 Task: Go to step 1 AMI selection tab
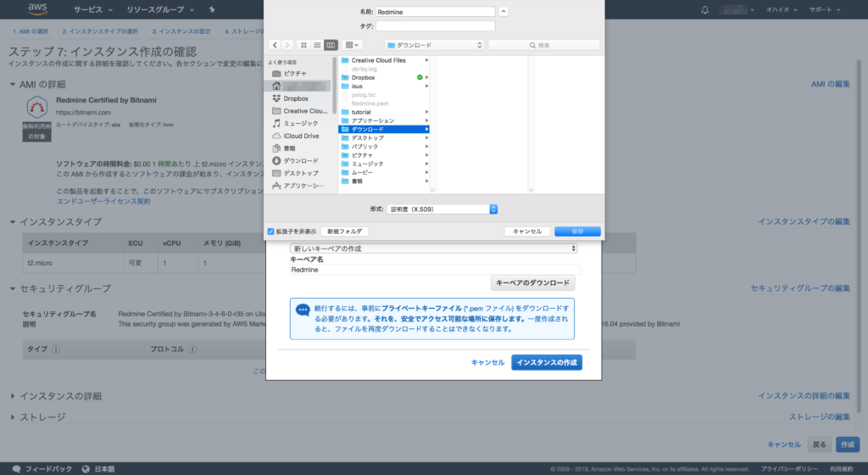(30, 31)
